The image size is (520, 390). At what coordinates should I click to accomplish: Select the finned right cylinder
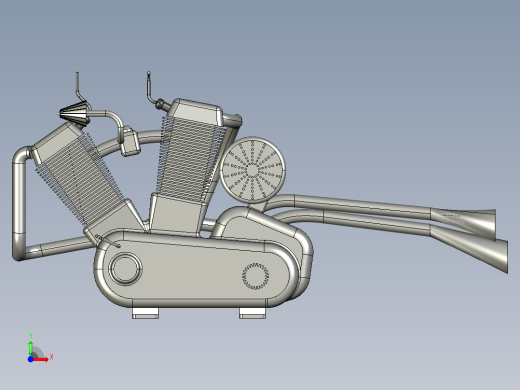click(x=191, y=159)
